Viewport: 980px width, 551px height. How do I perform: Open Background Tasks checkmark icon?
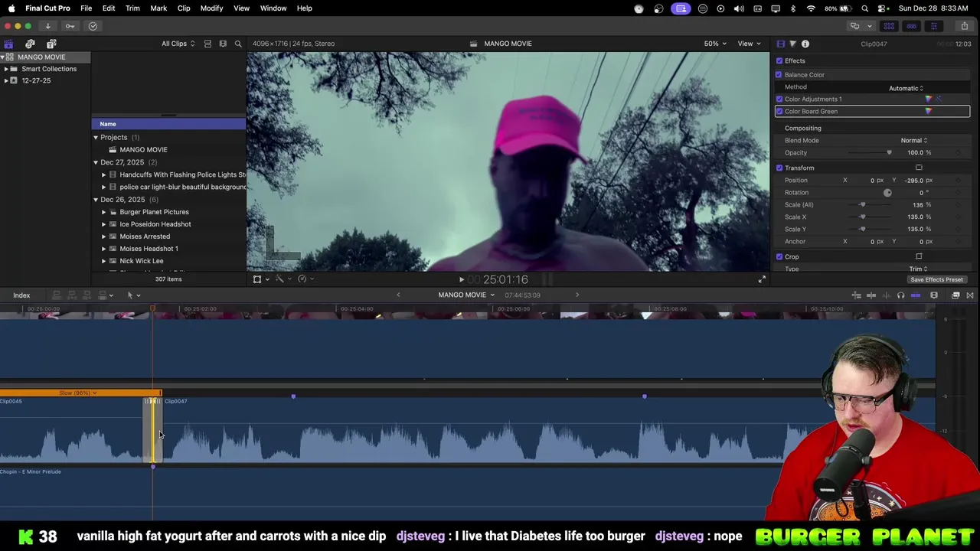tap(93, 26)
